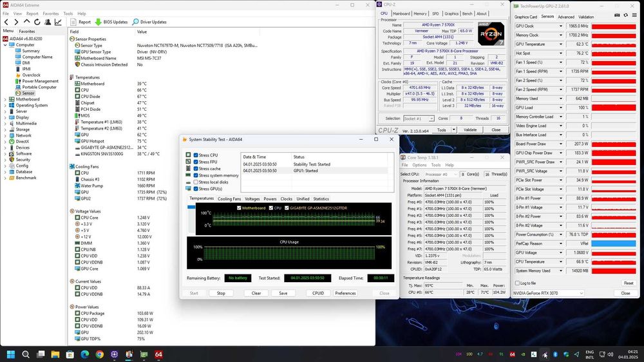644x362 pixels.
Task: Toggle the Stress CPU checkbox
Action: coord(196,155)
